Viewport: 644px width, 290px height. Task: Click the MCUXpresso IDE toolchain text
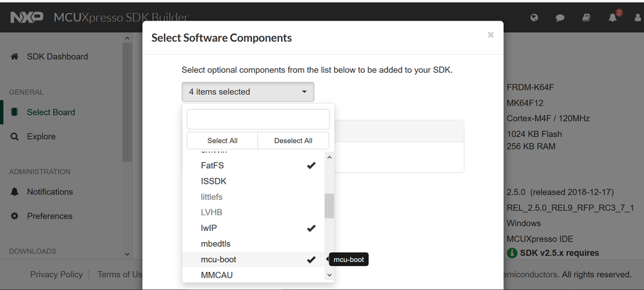(x=540, y=238)
